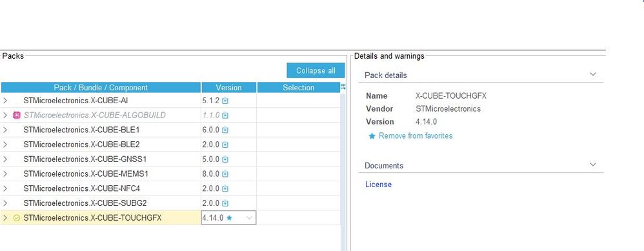Open the 4.14.0 version dropdown
The height and width of the screenshot is (251, 644).
(249, 218)
